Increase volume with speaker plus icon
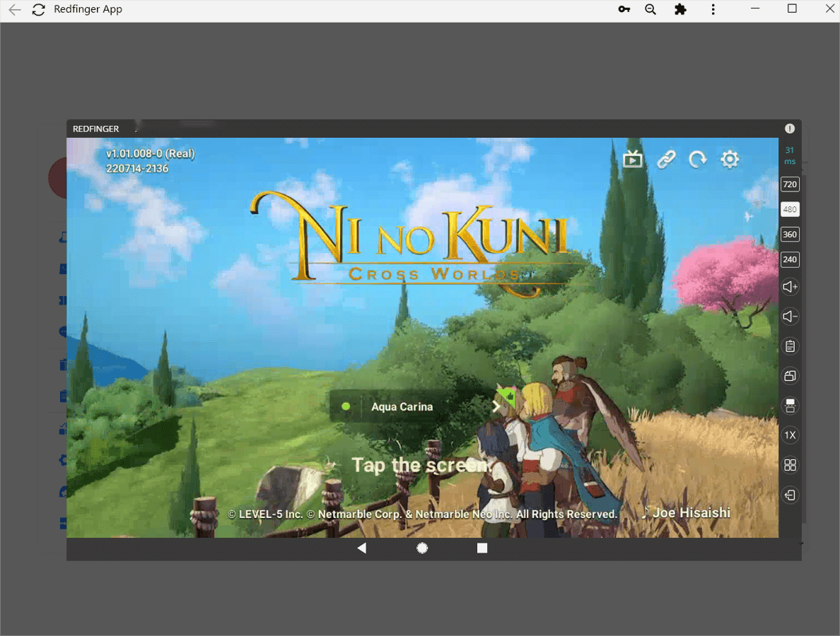 [x=791, y=287]
